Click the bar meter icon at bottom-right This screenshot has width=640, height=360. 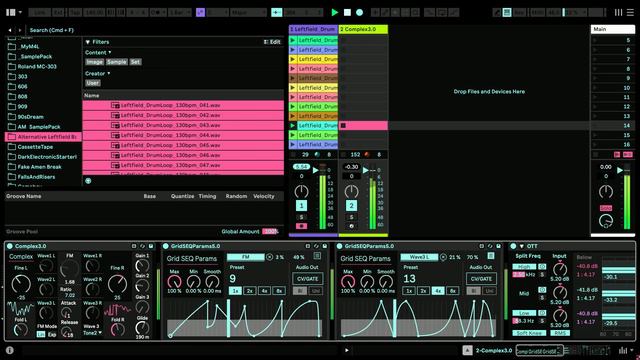(x=623, y=350)
